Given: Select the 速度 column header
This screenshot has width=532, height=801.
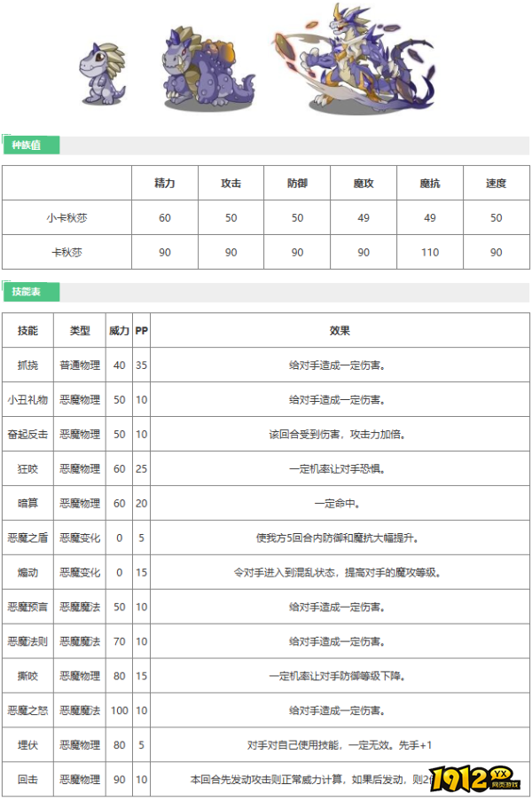Looking at the screenshot, I should pos(497,184).
